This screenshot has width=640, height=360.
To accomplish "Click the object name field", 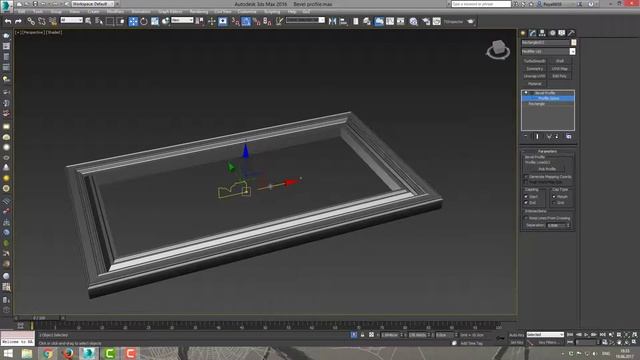I will click(545, 42).
